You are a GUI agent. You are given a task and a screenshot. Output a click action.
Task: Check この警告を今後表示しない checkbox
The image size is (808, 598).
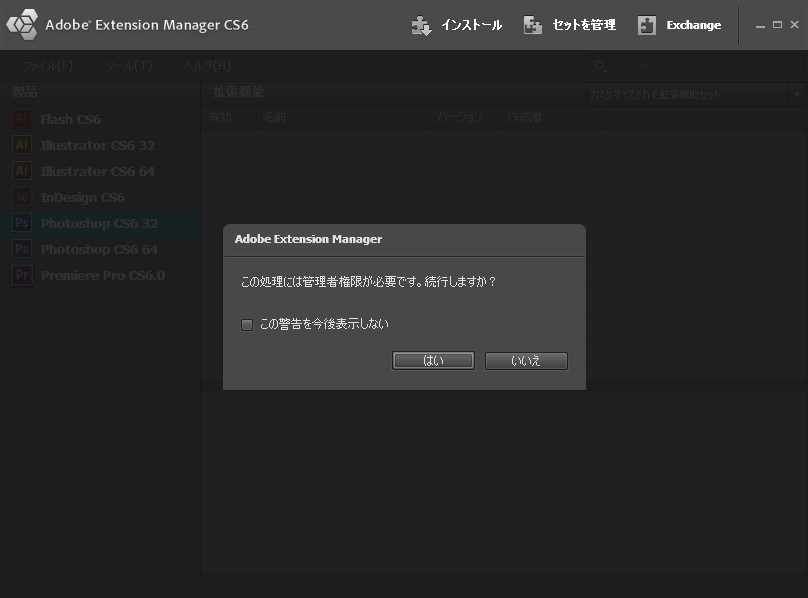(x=247, y=324)
